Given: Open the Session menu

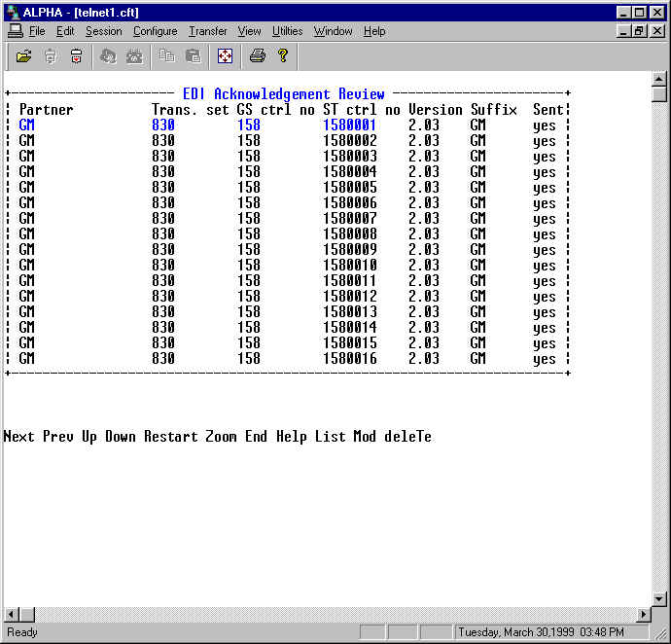Looking at the screenshot, I should (x=103, y=31).
